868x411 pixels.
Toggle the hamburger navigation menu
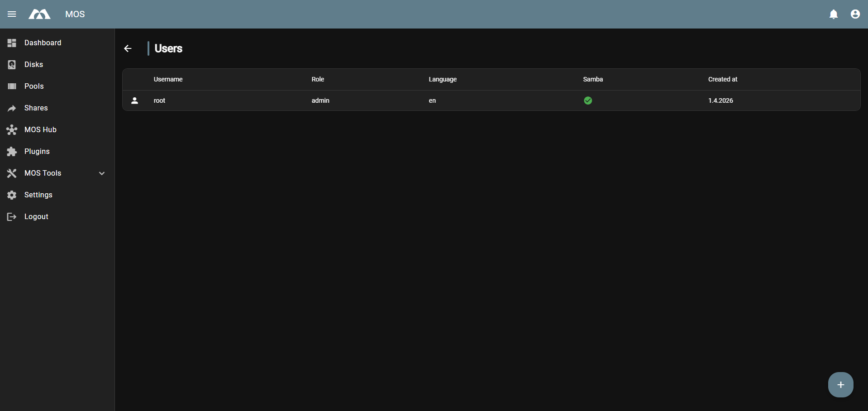coord(12,14)
